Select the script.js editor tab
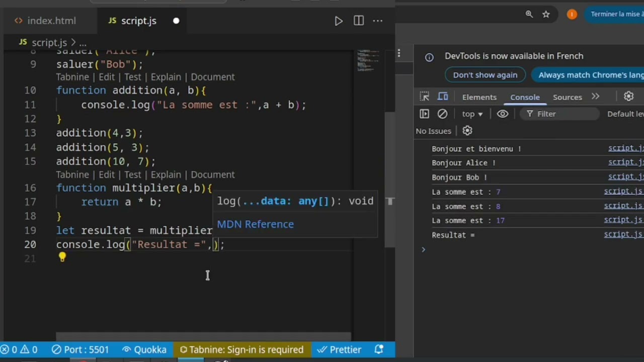Image resolution: width=644 pixels, height=362 pixels. pos(132,21)
